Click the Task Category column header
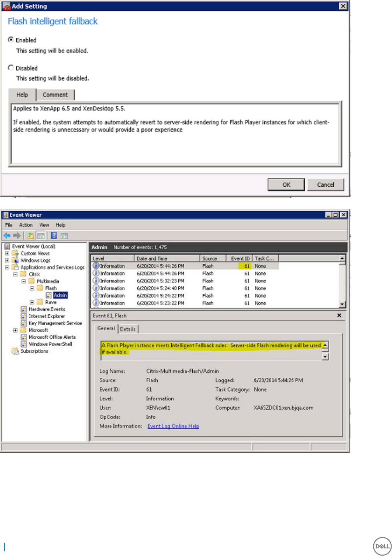The height and width of the screenshot is (556, 392). (x=265, y=258)
